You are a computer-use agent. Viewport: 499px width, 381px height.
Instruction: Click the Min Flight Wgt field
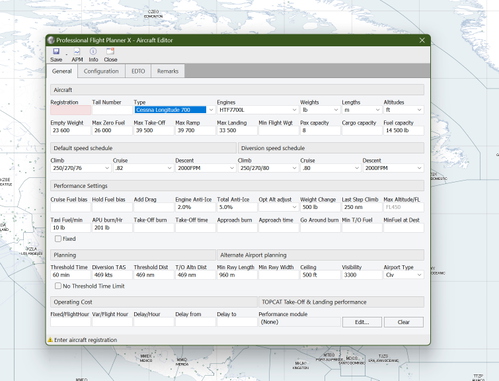[279, 131]
